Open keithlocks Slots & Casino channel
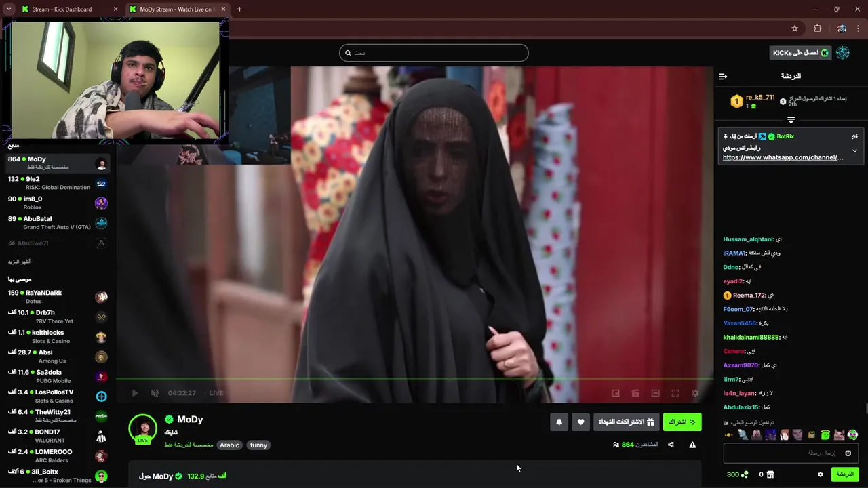Screen dimensions: 868x488 point(58,337)
